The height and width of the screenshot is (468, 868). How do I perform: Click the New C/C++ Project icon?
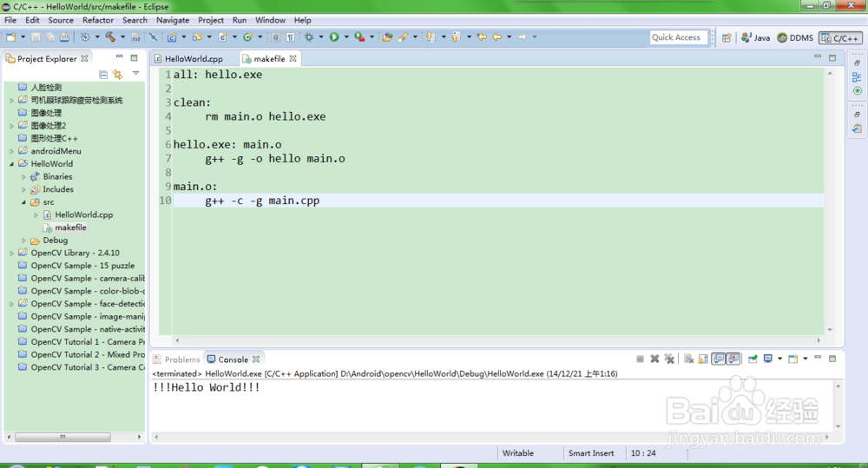click(172, 37)
